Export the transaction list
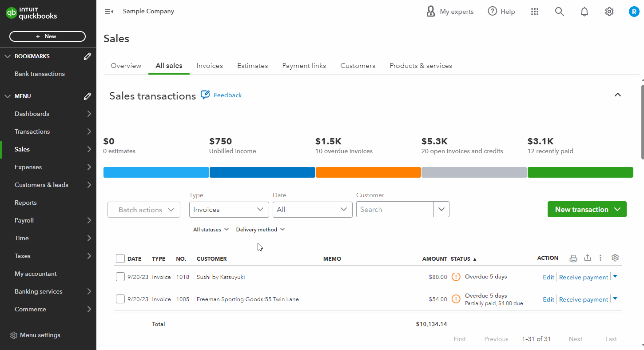Screen dimensions: 644x350 (x=588, y=258)
